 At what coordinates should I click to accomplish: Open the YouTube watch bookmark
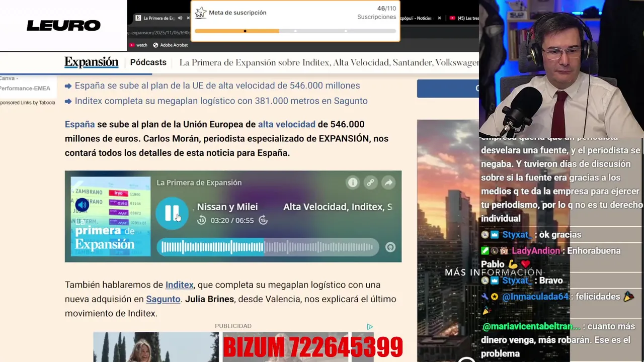pos(138,45)
